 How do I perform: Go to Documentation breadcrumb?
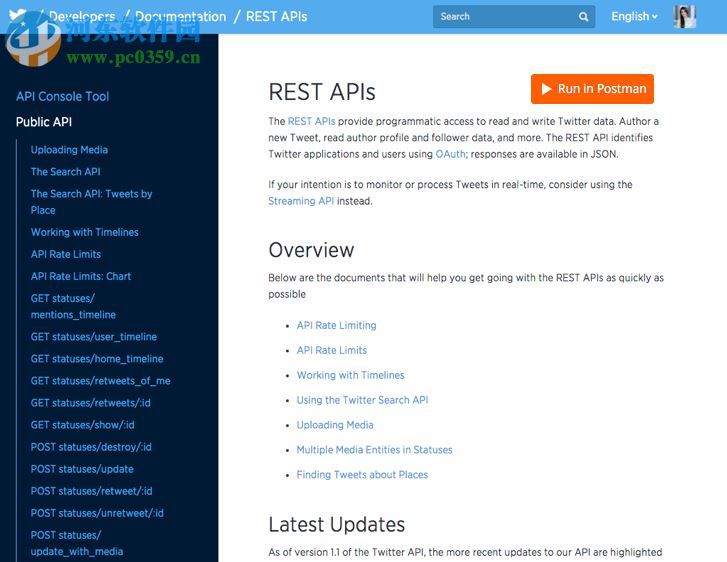pos(180,17)
